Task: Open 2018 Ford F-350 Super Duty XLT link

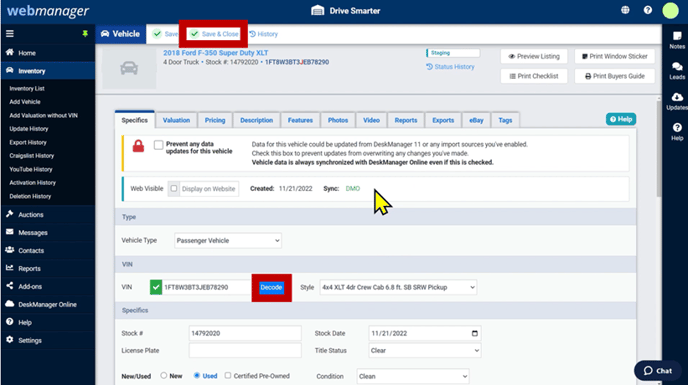Action: click(x=215, y=53)
